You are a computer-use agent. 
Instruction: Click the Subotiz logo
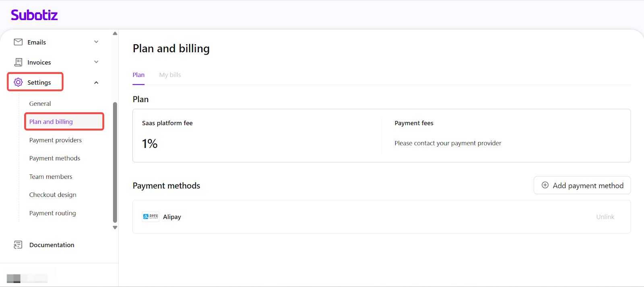34,15
